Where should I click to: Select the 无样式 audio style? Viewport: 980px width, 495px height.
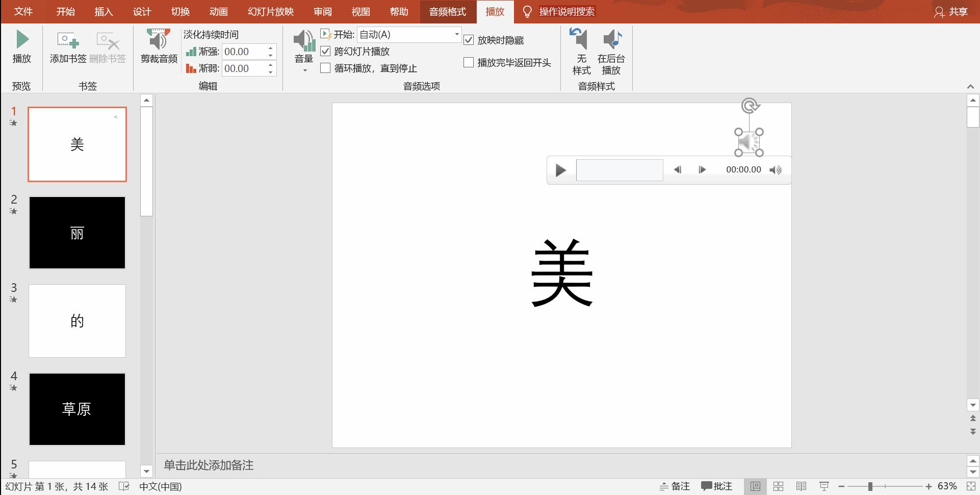pos(580,51)
